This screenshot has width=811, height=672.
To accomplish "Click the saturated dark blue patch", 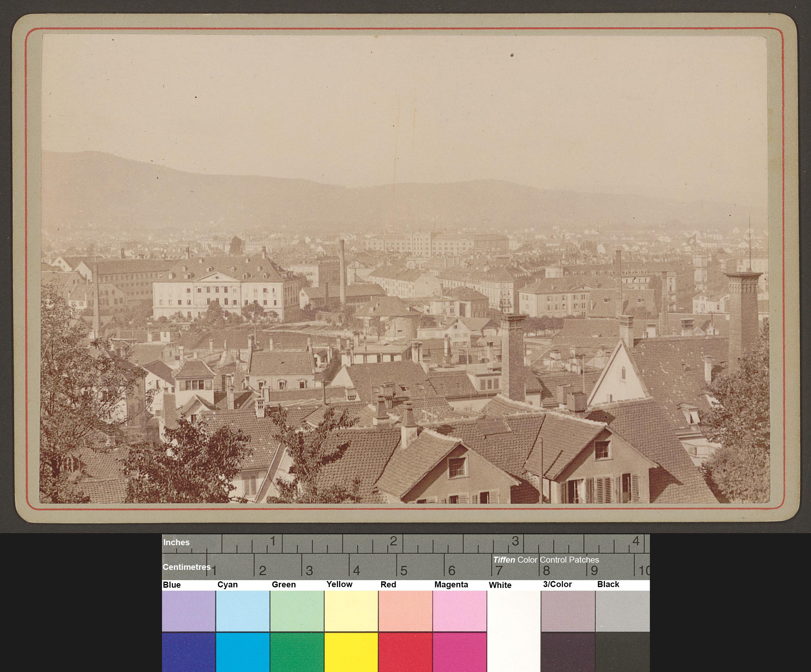I will click(189, 652).
